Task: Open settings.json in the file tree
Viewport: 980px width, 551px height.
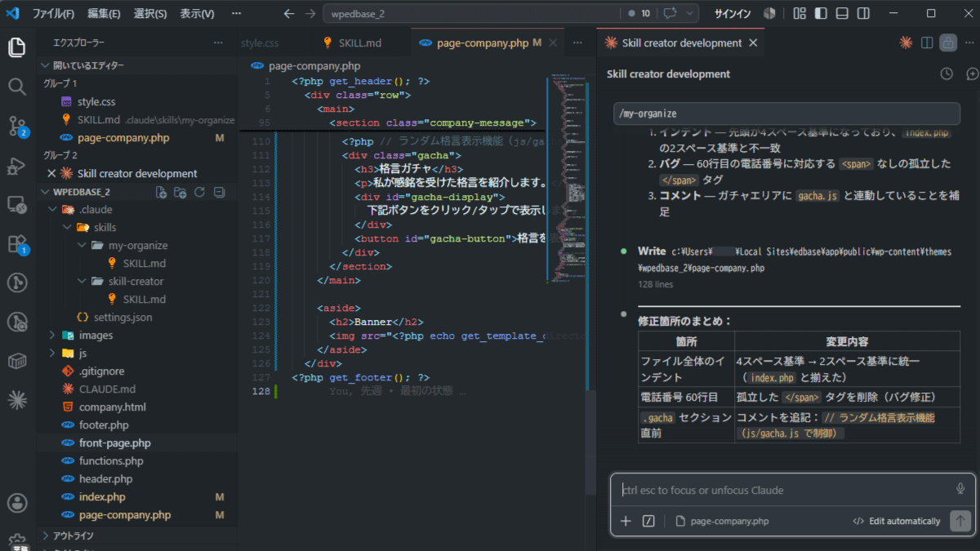Action: click(122, 318)
